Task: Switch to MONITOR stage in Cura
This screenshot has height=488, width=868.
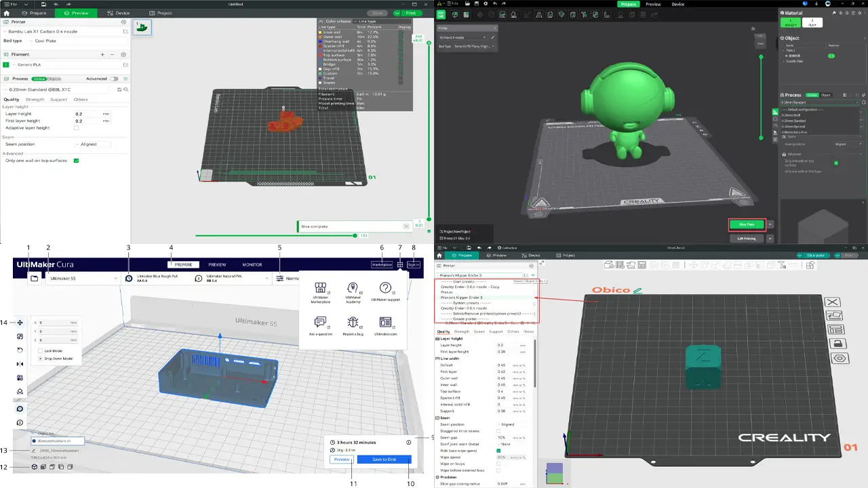Action: click(x=252, y=265)
